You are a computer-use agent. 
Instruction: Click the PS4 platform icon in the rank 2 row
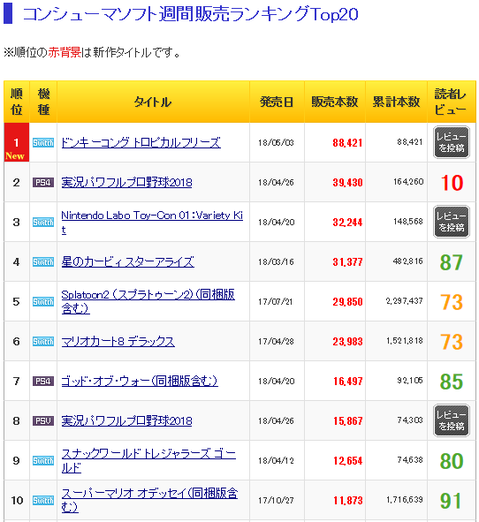[x=43, y=182]
